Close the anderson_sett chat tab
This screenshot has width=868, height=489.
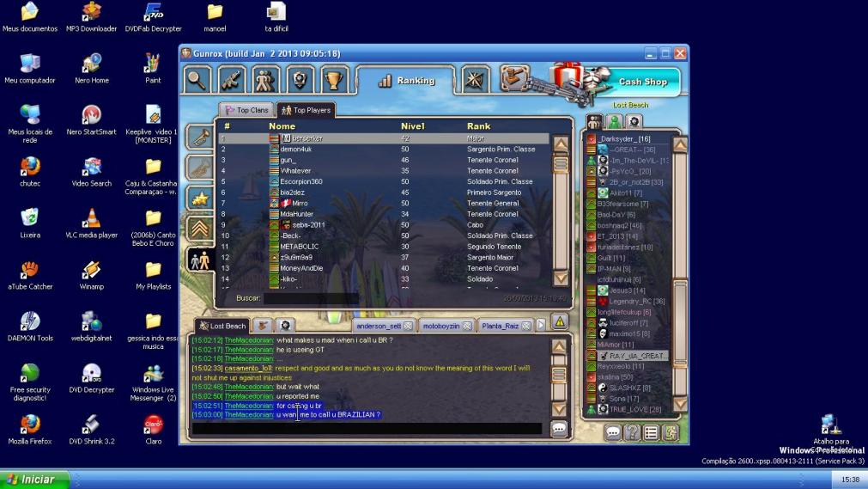[408, 326]
